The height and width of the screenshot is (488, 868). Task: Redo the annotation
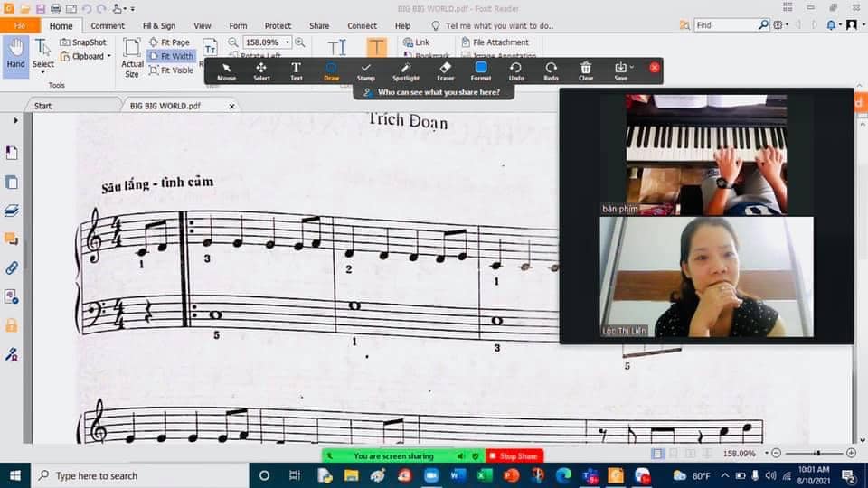coord(551,71)
